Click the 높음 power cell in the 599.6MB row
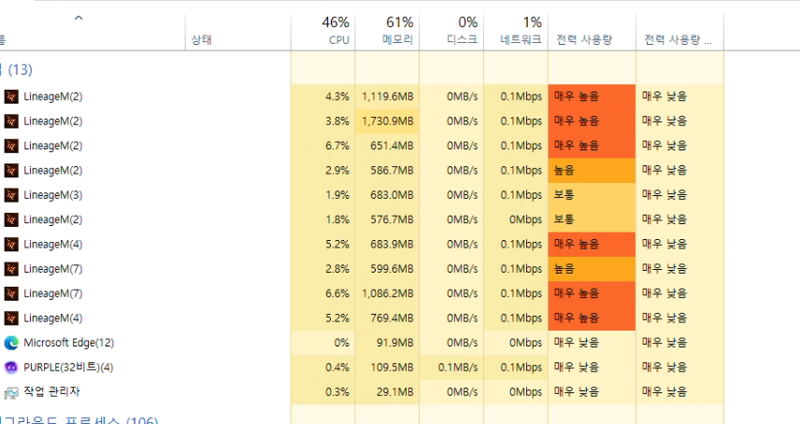This screenshot has width=800, height=424. (592, 268)
